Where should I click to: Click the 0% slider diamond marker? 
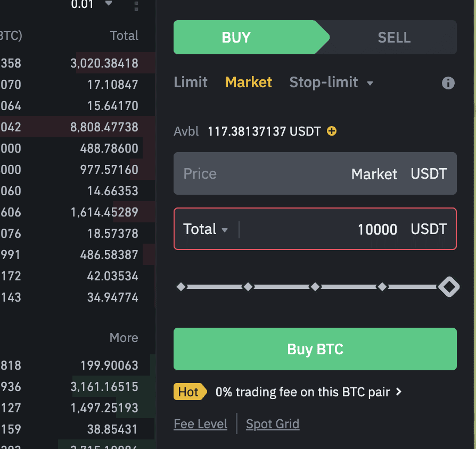tap(181, 287)
